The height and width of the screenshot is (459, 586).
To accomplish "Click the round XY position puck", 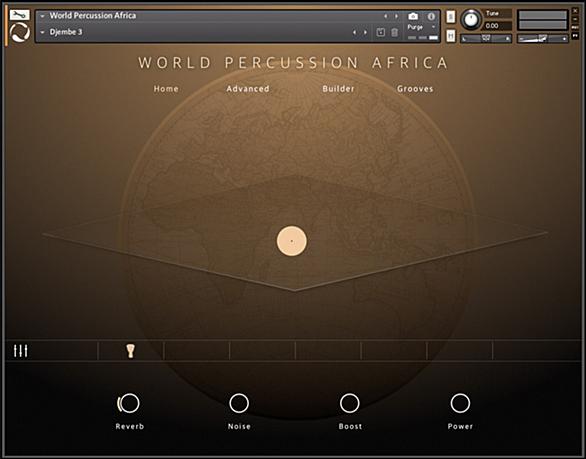I will click(292, 241).
